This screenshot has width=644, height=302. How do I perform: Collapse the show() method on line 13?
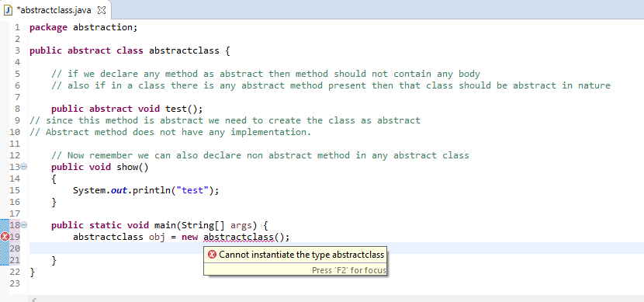24,167
